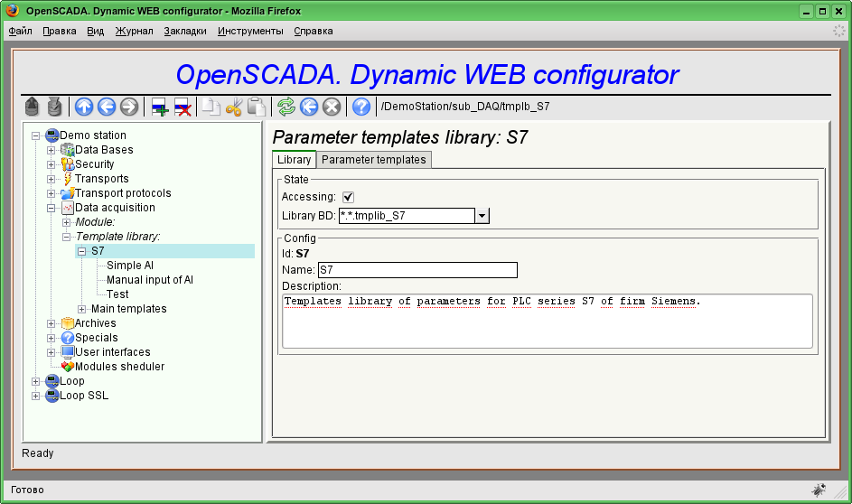Select Manual input of AI template
852x504 pixels.
[150, 280]
